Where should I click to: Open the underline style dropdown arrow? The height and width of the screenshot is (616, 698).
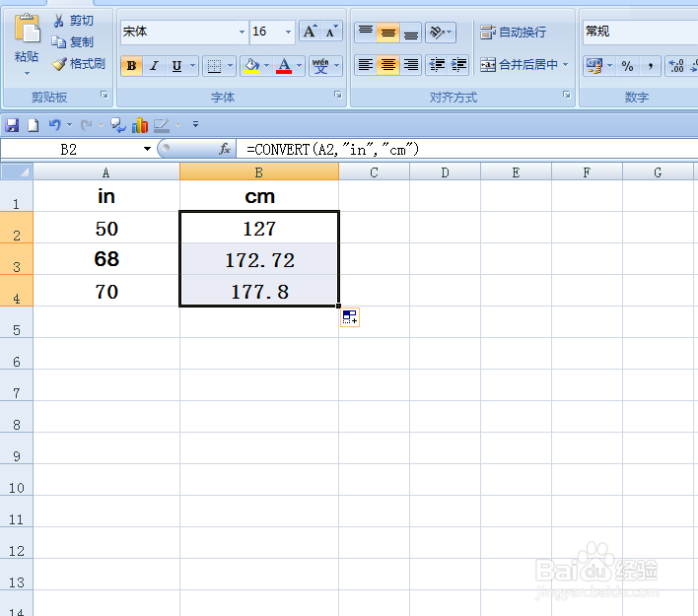click(193, 66)
